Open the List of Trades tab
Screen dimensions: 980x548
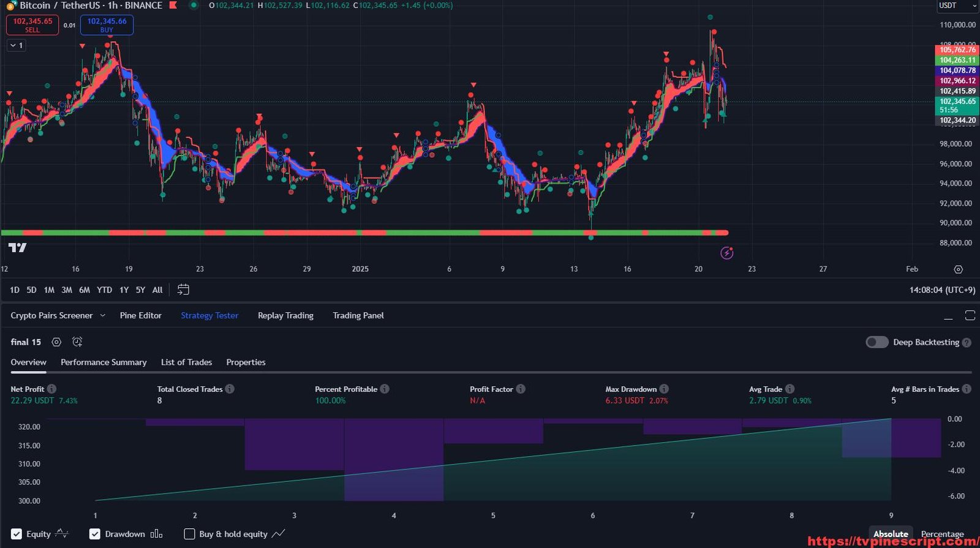(x=186, y=362)
